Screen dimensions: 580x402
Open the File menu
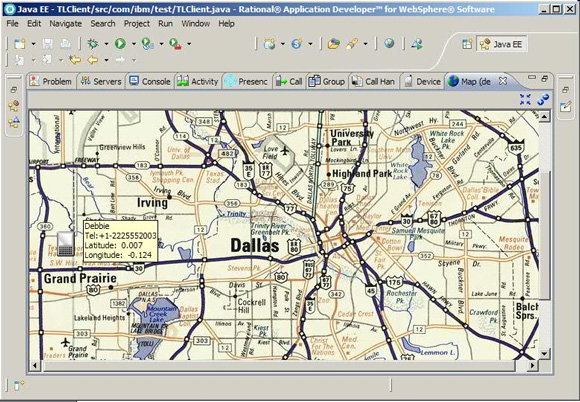point(12,24)
